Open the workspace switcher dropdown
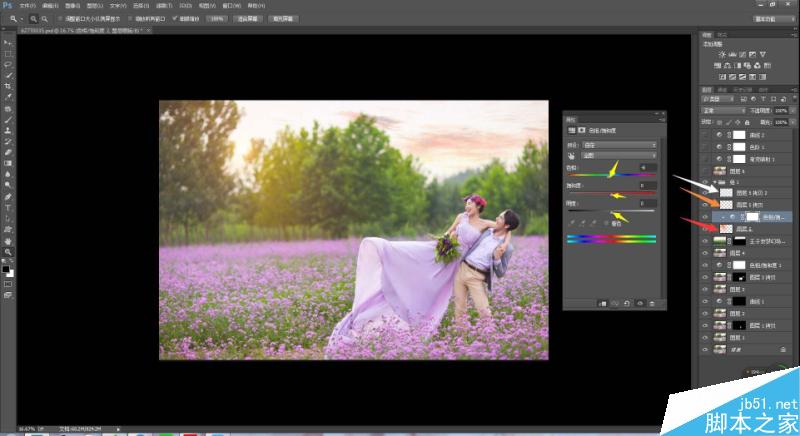Image resolution: width=800 pixels, height=436 pixels. 774,19
